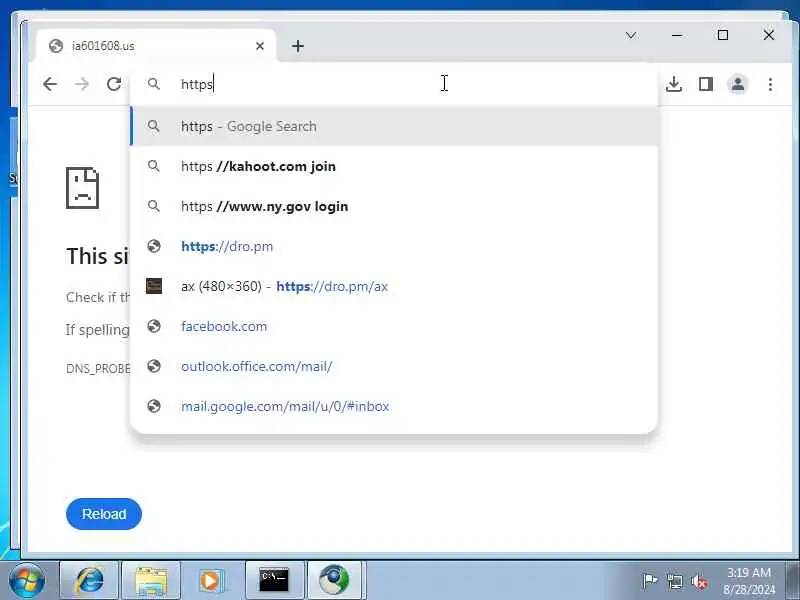Image resolution: width=800 pixels, height=600 pixels.
Task: Open outlook.office.com/mail/ suggestion
Action: click(x=394, y=366)
